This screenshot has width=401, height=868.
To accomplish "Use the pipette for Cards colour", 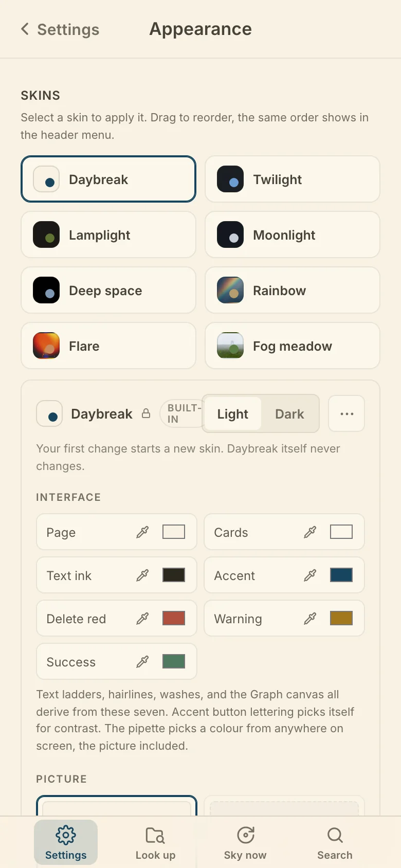I will (x=310, y=532).
